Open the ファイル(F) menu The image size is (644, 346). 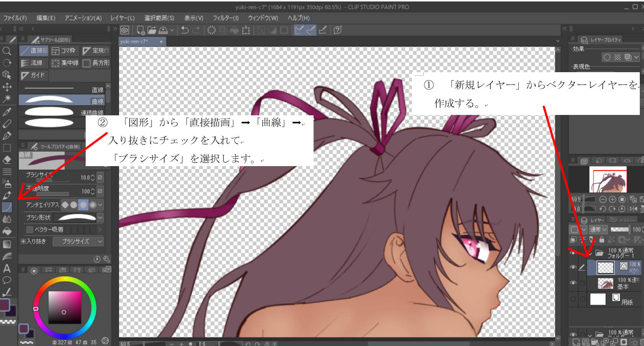click(15, 18)
